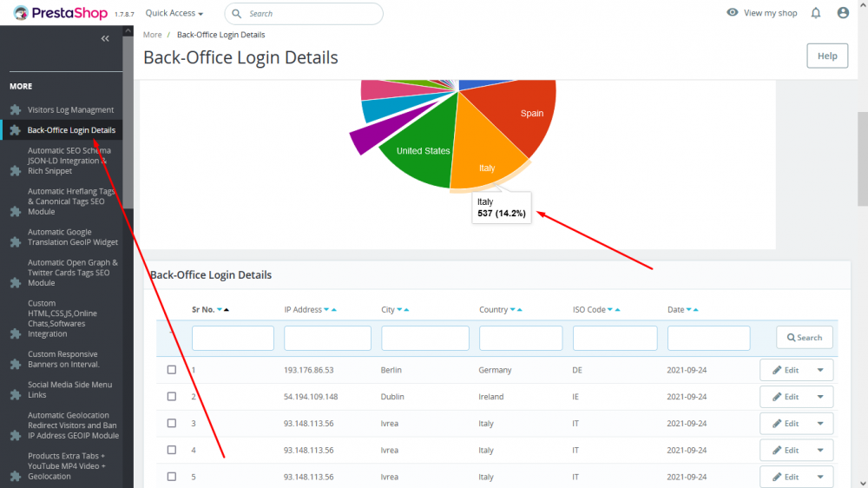Screen dimensions: 868x488
Task: Click the table Search button
Action: point(805,337)
